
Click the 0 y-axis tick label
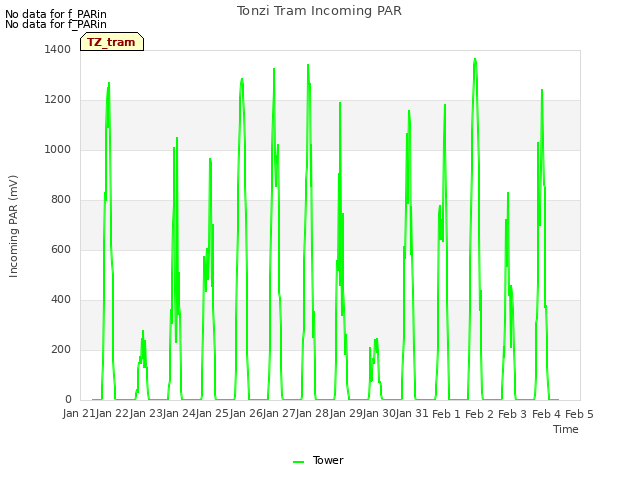(x=68, y=400)
